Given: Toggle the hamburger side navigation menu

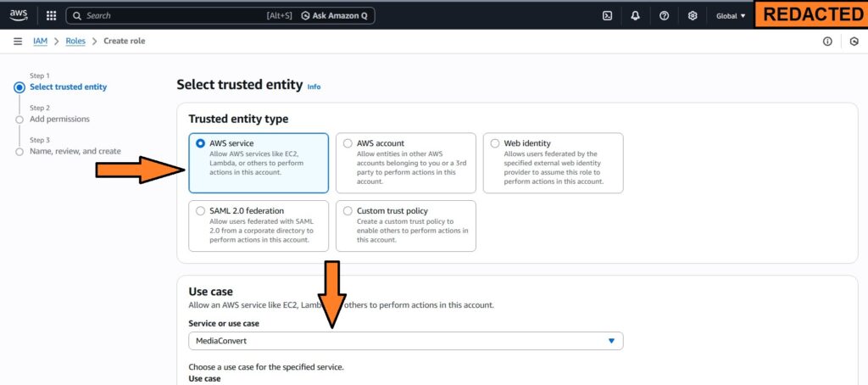Looking at the screenshot, I should 18,42.
